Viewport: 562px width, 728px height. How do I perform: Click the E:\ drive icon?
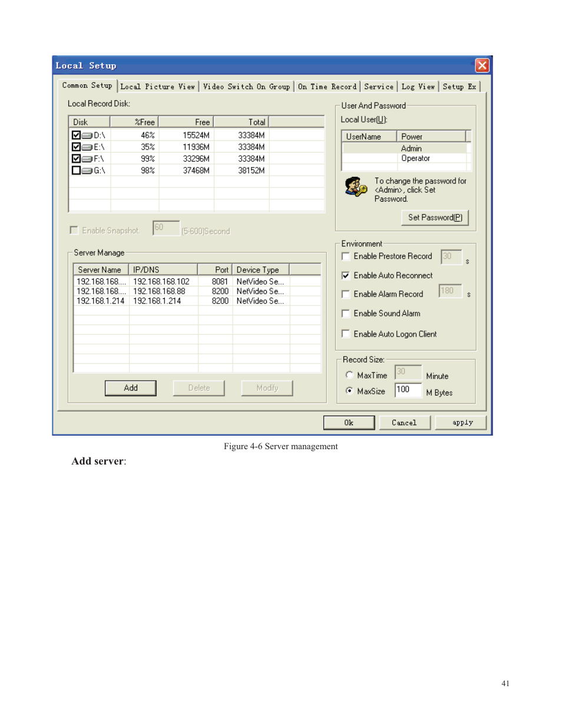[x=87, y=147]
